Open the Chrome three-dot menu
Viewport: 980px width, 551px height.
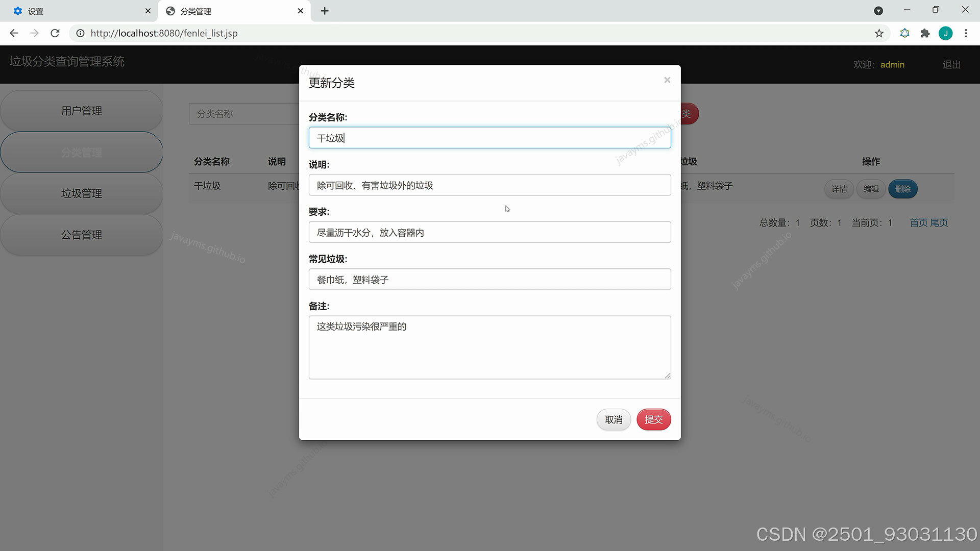click(x=966, y=33)
